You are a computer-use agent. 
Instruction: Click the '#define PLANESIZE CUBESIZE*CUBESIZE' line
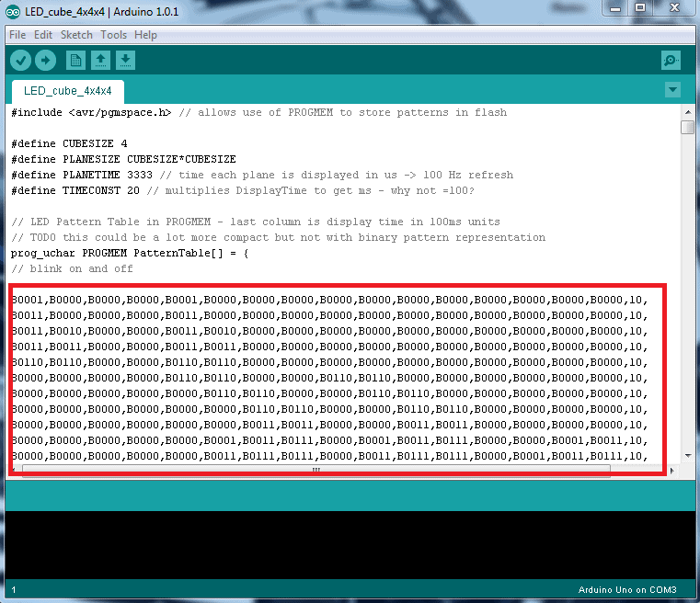[x=123, y=159]
